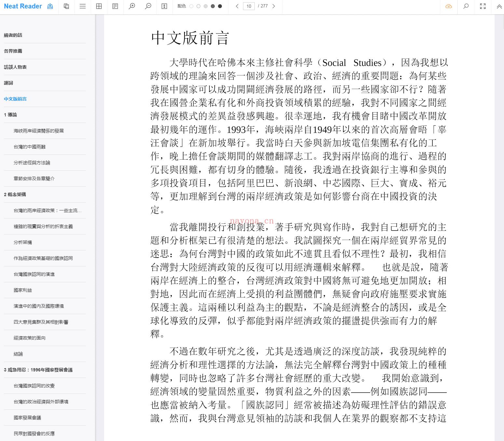Select the dark gray color scheme swatch
Image resolution: width=504 pixels, height=441 pixels.
pos(213,6)
